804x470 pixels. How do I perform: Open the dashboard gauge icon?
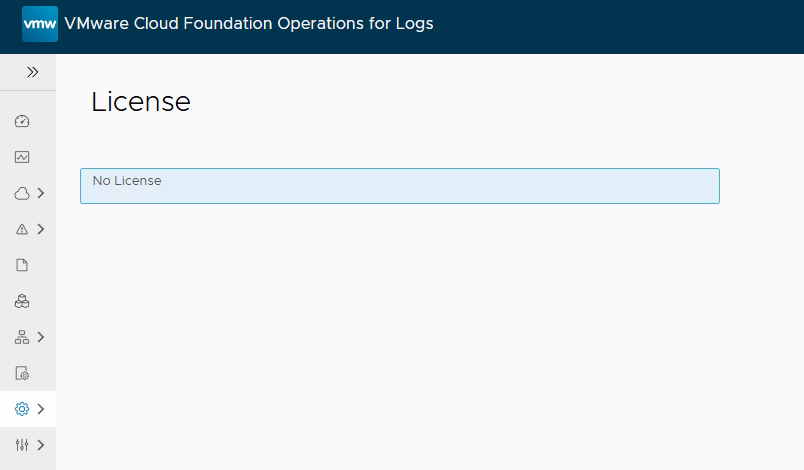[x=22, y=121]
